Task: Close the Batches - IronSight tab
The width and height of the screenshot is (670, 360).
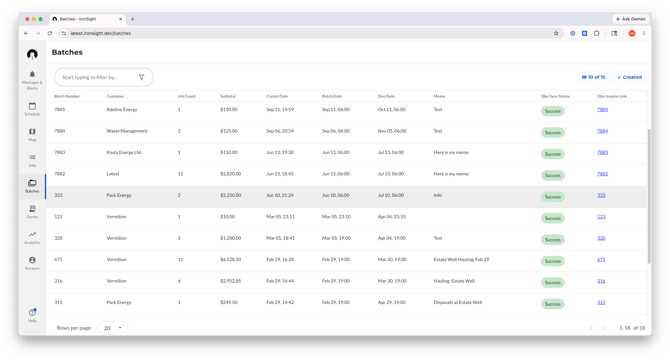Action: (x=120, y=19)
